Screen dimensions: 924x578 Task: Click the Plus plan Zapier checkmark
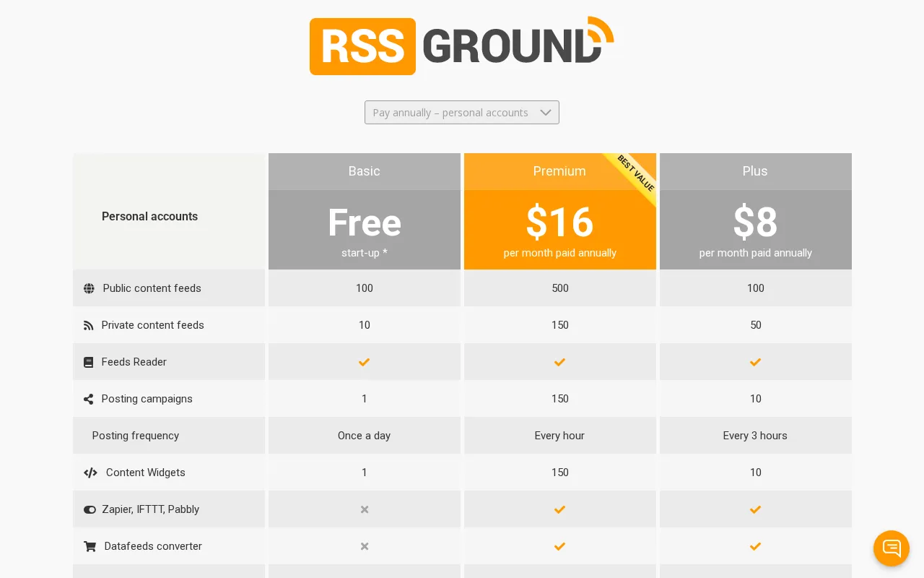point(756,509)
